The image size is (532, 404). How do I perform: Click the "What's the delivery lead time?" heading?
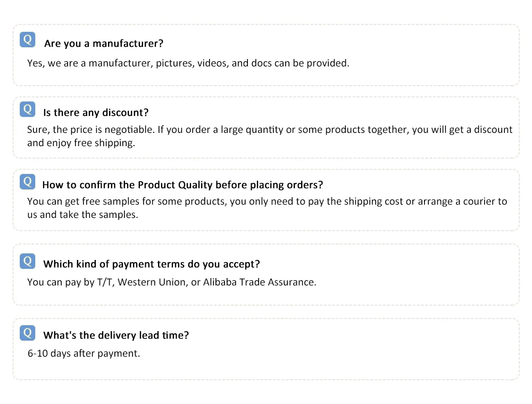116,335
